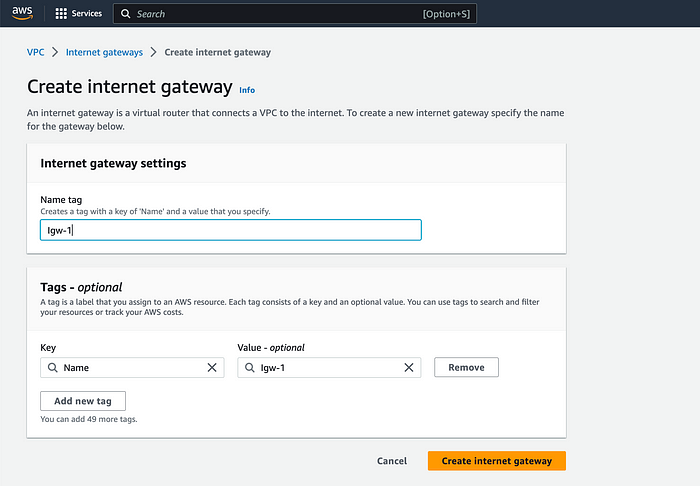Open the Internet gateways breadcrumb link
Viewport: 700px width, 486px height.
point(104,52)
